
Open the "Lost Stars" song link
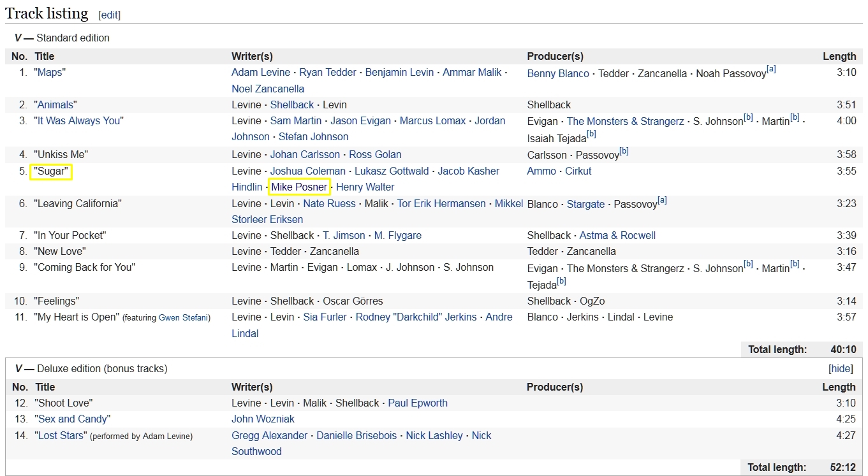[x=61, y=436]
